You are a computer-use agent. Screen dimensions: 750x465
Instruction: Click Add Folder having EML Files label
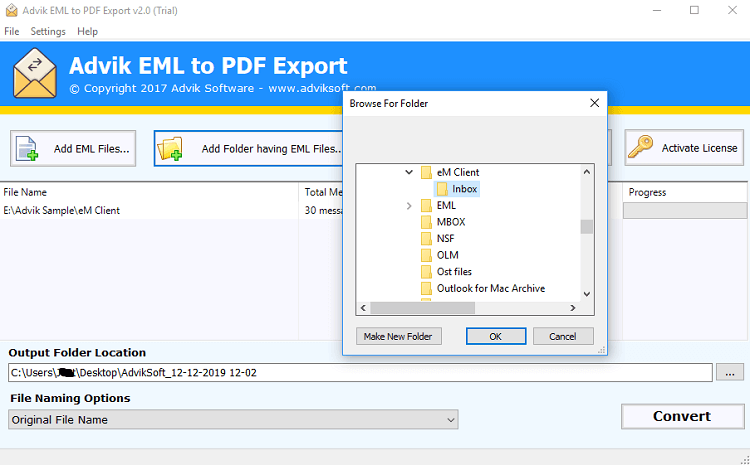click(271, 149)
